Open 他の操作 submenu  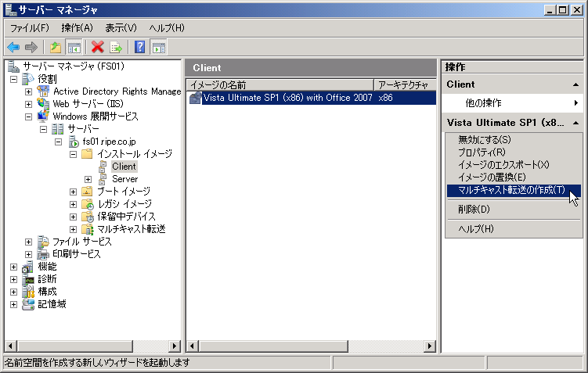pyautogui.click(x=512, y=103)
